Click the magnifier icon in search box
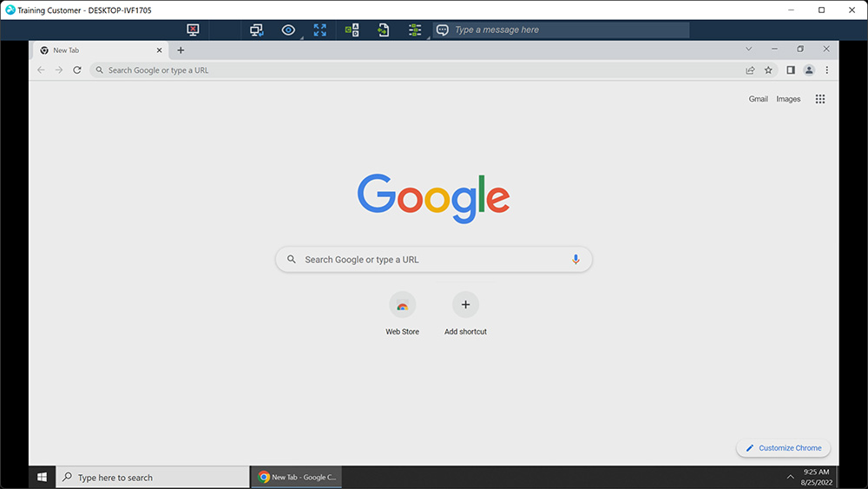868x489 pixels. pos(291,259)
